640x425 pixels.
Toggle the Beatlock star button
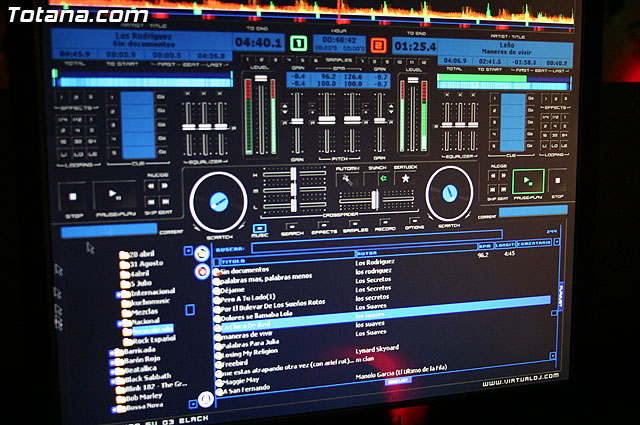tap(406, 179)
